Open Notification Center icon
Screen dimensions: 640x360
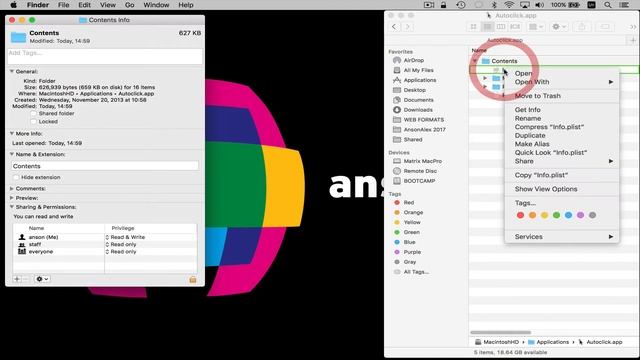624,5
